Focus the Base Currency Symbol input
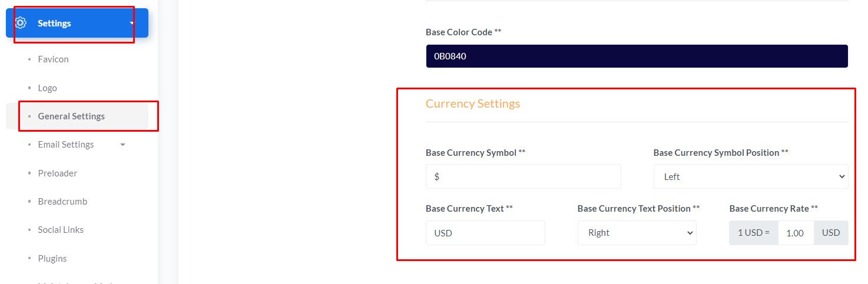 point(523,176)
